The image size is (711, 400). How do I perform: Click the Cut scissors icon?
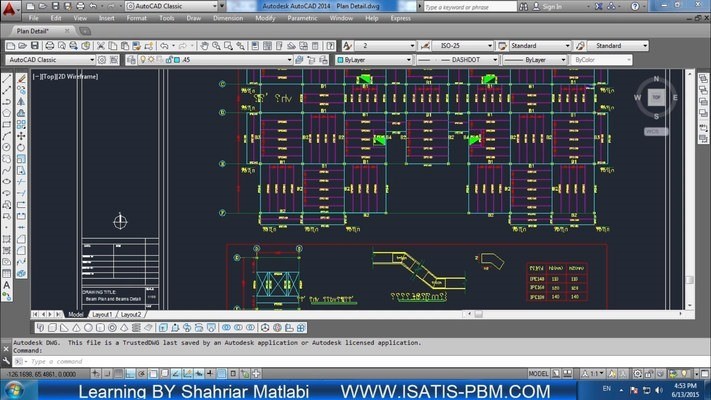click(101, 46)
